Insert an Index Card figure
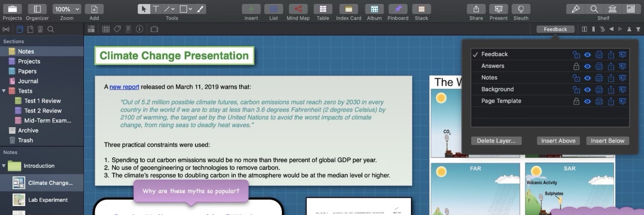Viewport: 644px width, 215px height. tap(348, 9)
